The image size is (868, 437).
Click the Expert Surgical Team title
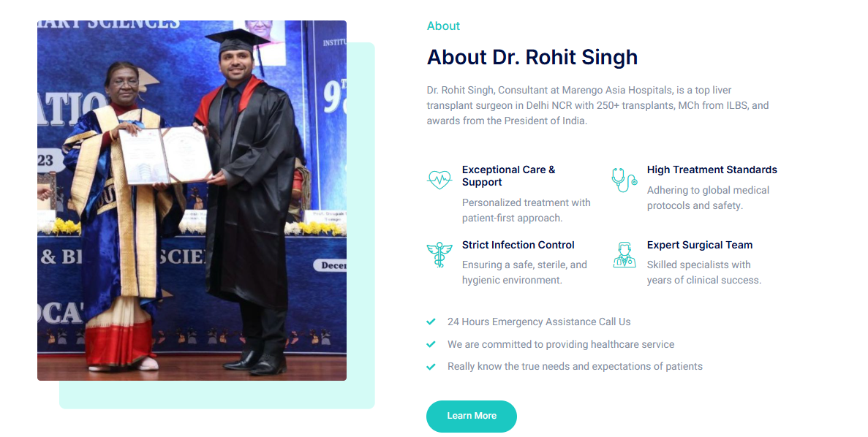click(699, 245)
